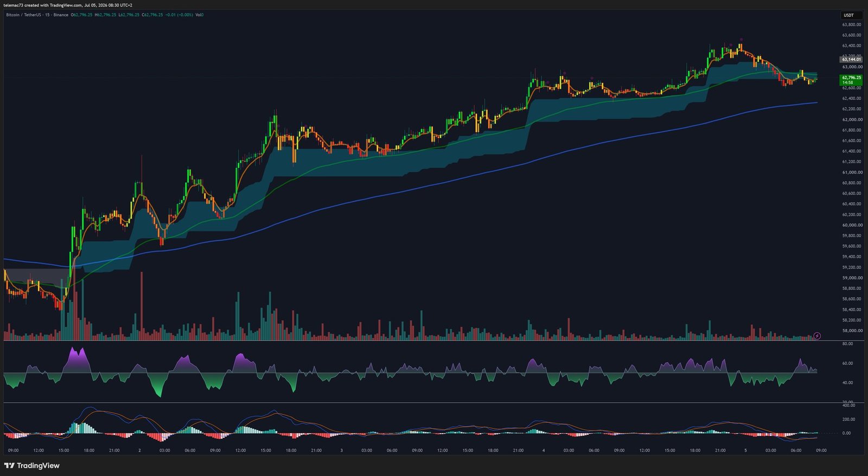Click the 63,800.00 price scale label
Viewport: 868px width, 476px height.
point(852,24)
